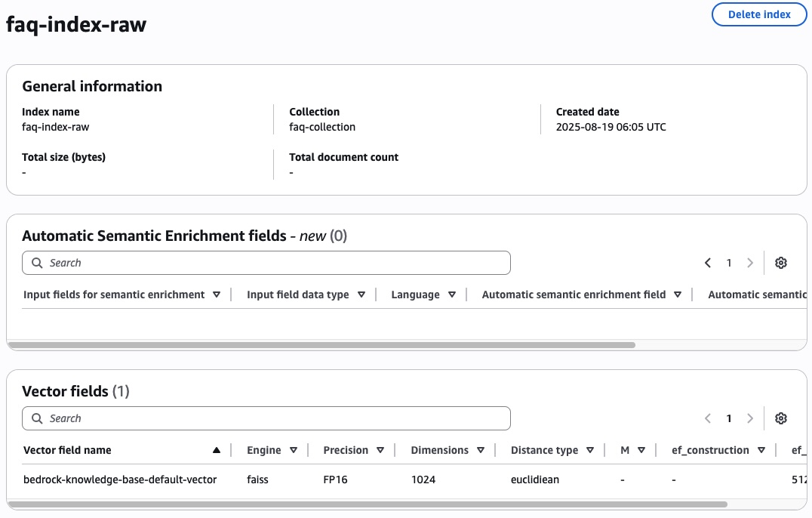Sort by Precision column
The image size is (812, 518).
click(x=380, y=450)
